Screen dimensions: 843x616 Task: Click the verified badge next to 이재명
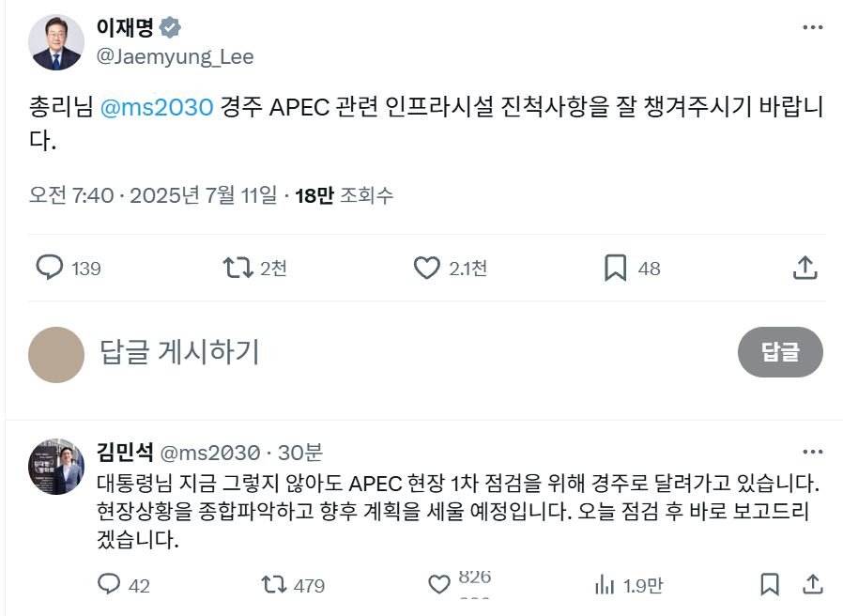point(171,26)
